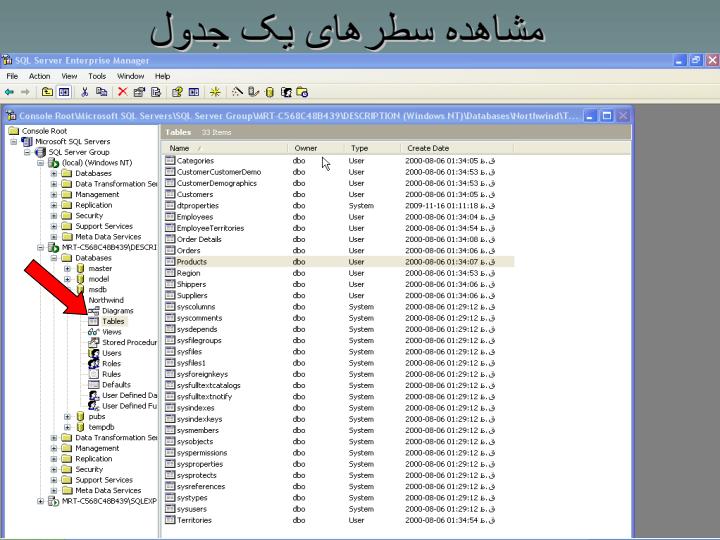
Task: Click the table icon beside Employees
Action: 170,216
